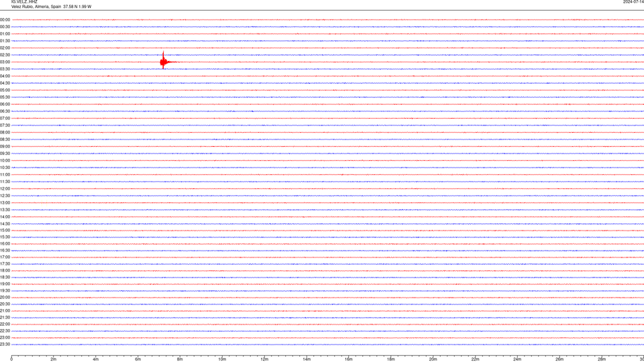This screenshot has width=644, height=362.
Task: Click the 06:00 time label
Action: tap(5, 105)
